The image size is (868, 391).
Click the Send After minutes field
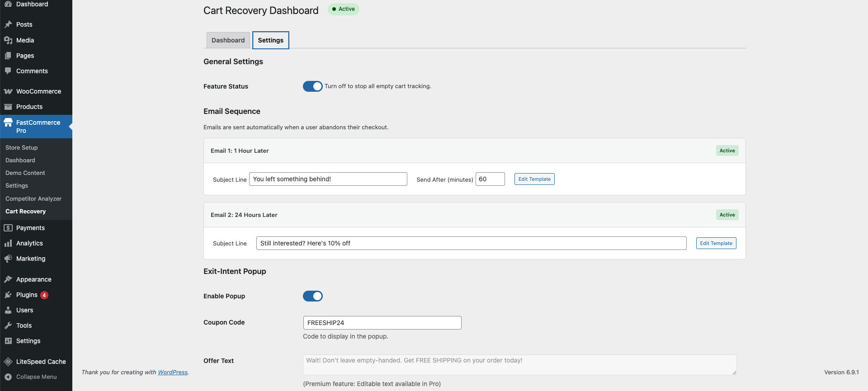[x=490, y=179]
